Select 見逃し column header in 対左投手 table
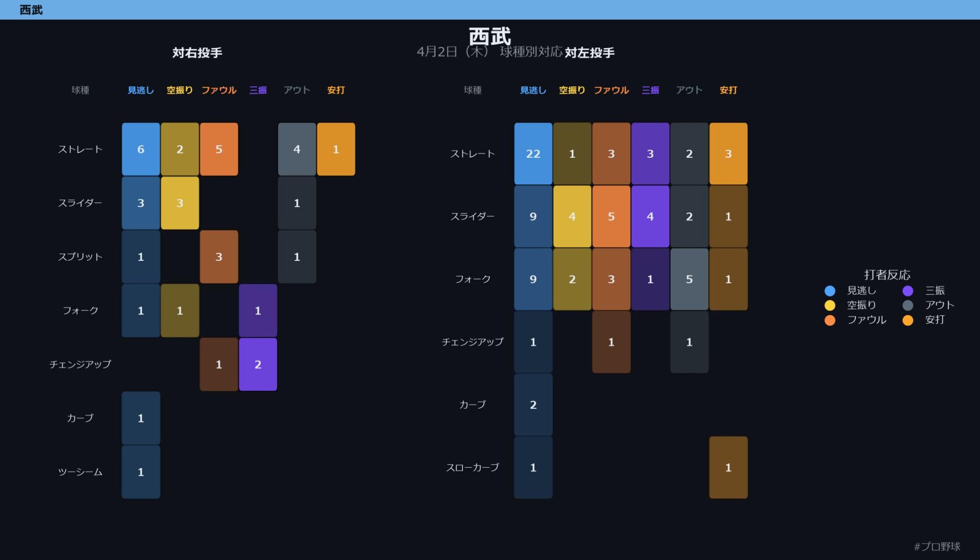Screen dimensions: 980x560 (533, 90)
